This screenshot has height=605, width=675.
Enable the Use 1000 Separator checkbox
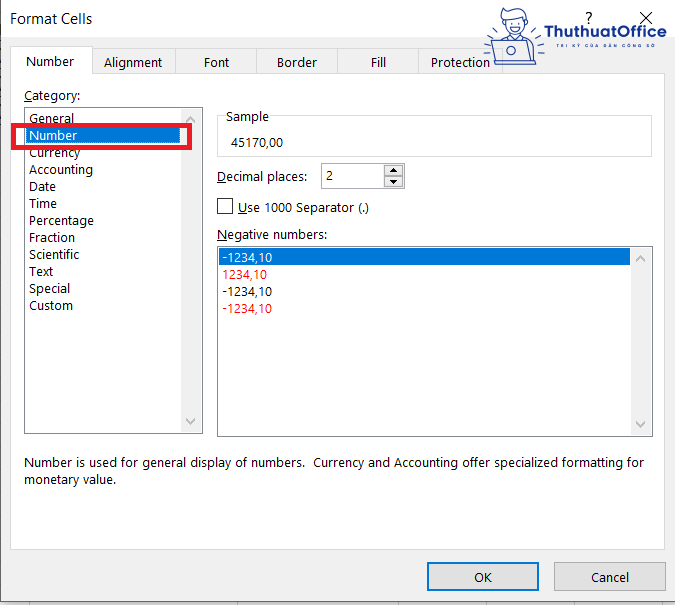click(225, 206)
